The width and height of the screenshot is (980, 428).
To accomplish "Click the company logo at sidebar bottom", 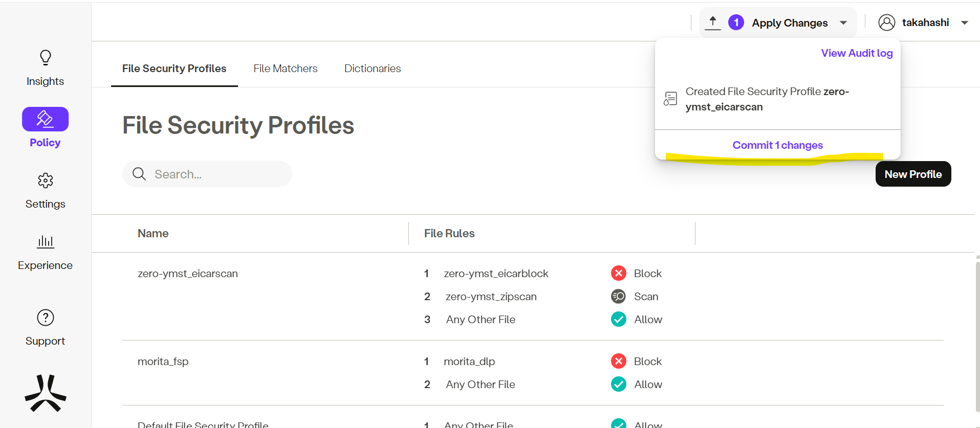I will (x=46, y=393).
